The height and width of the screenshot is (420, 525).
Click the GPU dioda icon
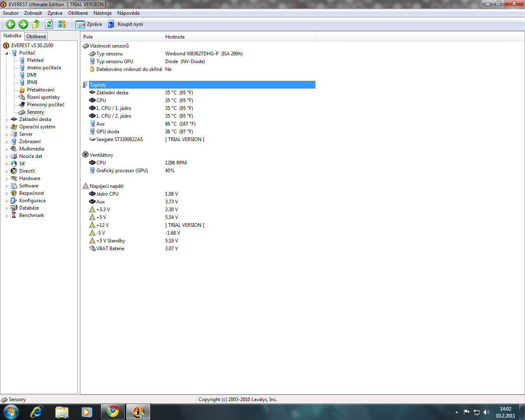tap(92, 132)
